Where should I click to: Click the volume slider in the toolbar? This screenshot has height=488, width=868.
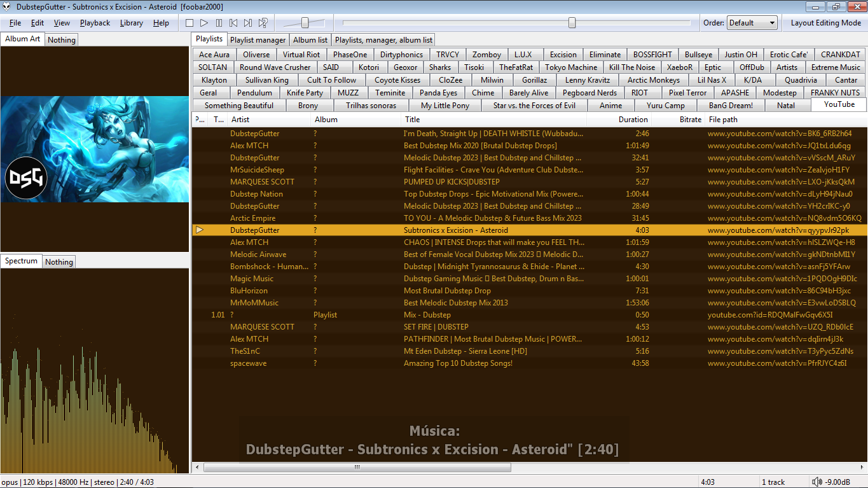[305, 23]
